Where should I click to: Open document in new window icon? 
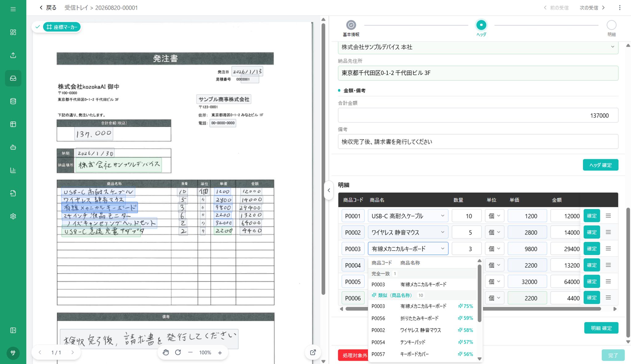[313, 352]
